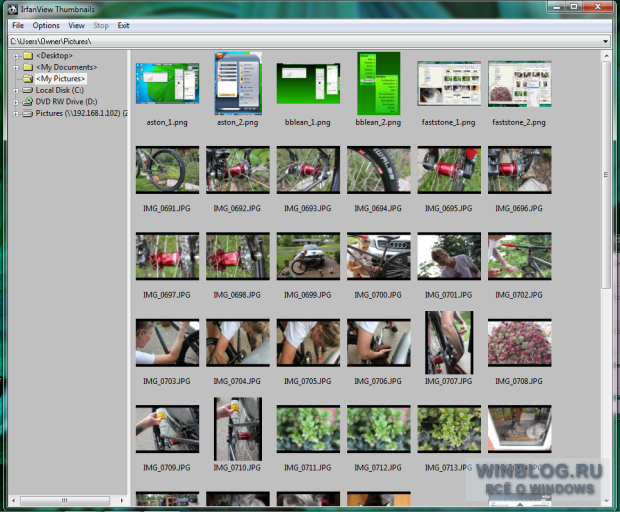The image size is (620, 512).
Task: Click the DVD RW Drive disc icon
Action: pyautogui.click(x=28, y=102)
